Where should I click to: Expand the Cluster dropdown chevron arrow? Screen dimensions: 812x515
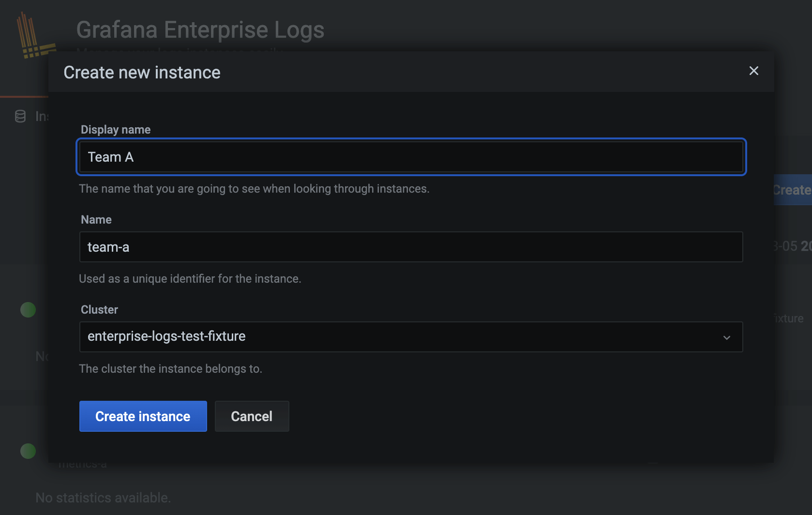[726, 337]
